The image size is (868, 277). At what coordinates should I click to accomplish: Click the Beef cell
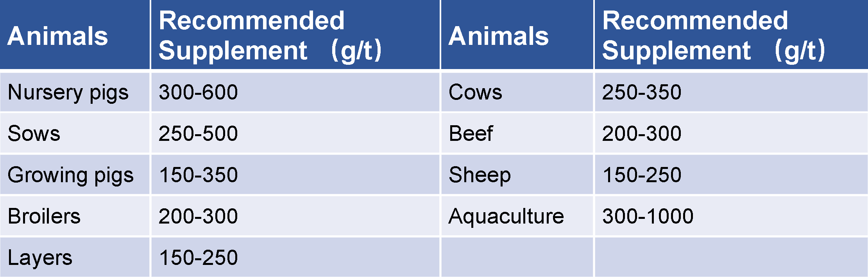click(517, 133)
